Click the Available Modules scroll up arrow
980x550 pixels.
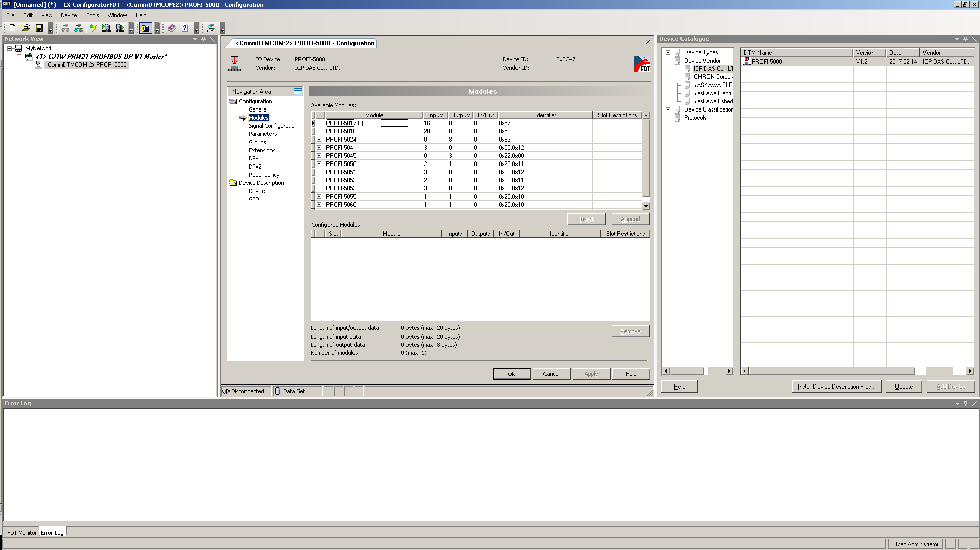646,115
